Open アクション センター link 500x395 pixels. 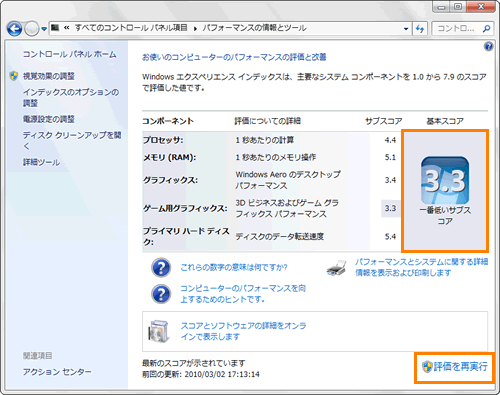coord(57,372)
